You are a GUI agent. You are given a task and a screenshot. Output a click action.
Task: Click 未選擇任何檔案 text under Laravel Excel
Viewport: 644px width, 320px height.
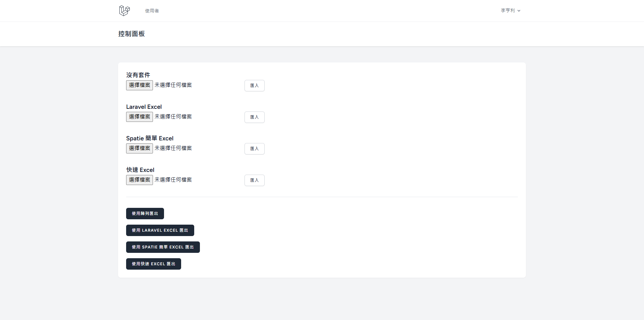(173, 117)
